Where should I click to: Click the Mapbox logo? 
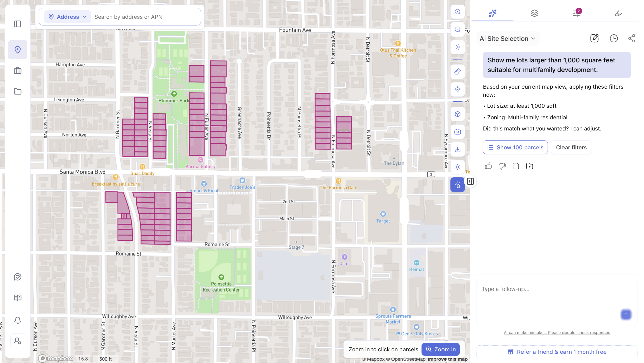55,358
